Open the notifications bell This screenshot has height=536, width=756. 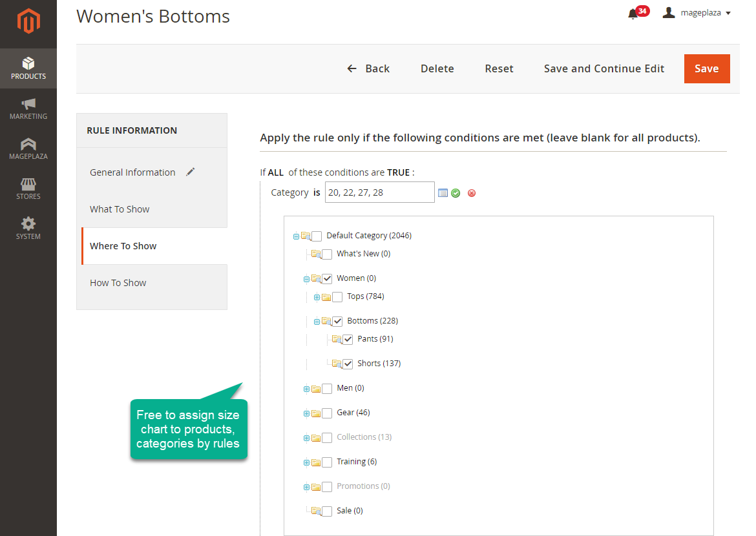(633, 12)
